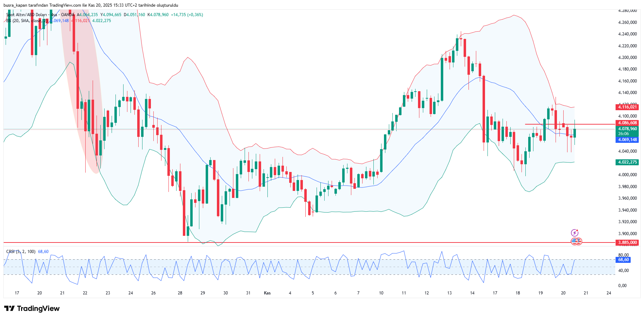
Task: Click the current price label 4.078,960
Action: [x=627, y=129]
